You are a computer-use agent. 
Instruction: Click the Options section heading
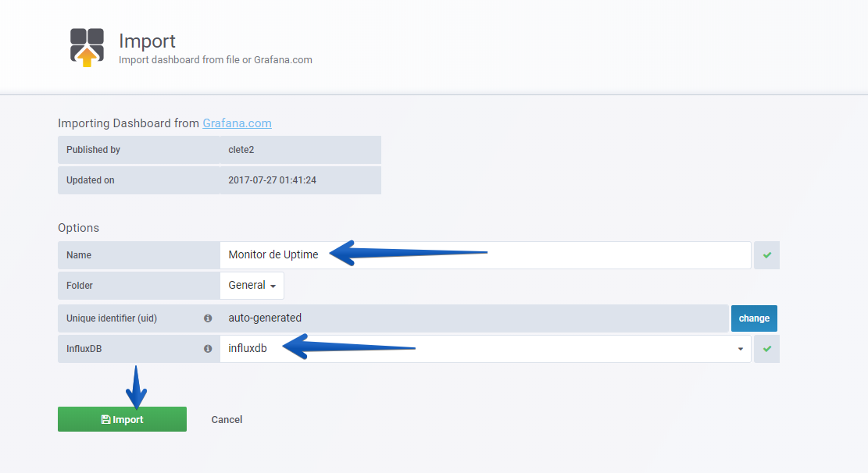pos(79,228)
